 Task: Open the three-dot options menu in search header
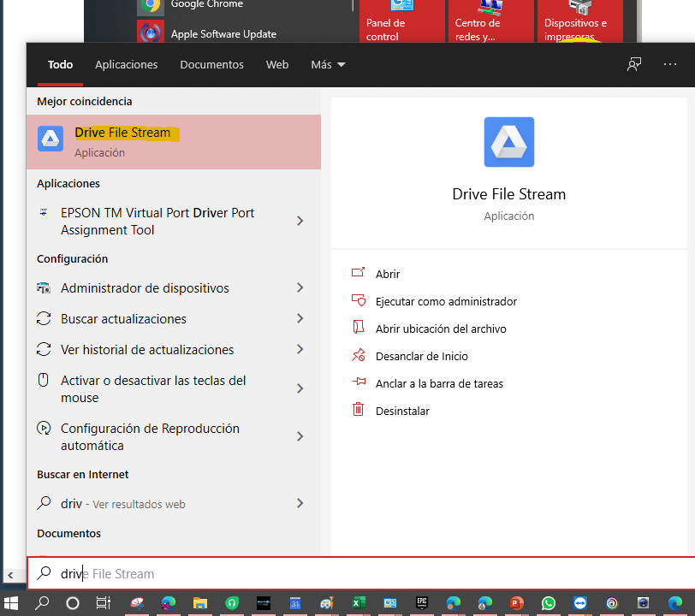click(669, 65)
